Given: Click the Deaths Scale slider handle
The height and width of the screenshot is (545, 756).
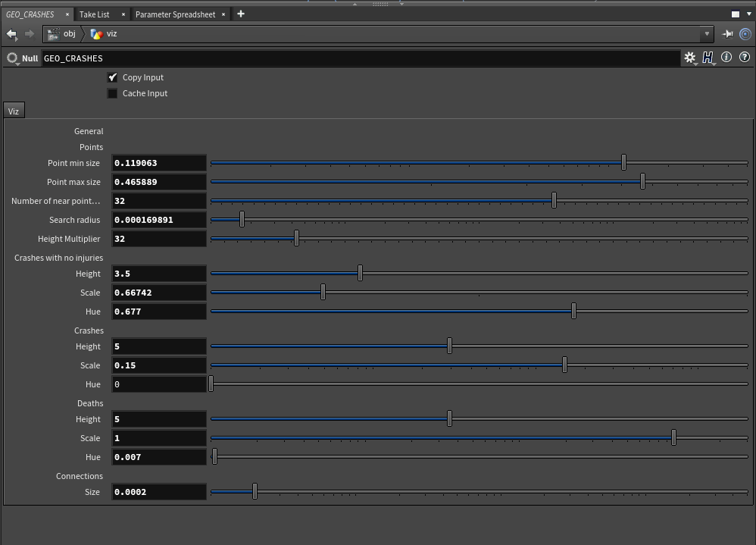Looking at the screenshot, I should tap(673, 438).
